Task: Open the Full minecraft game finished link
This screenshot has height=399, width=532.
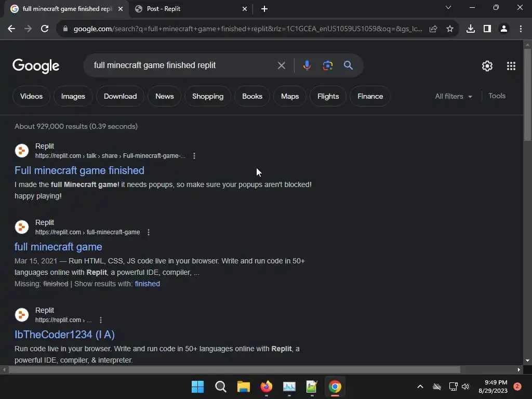Action: click(79, 170)
